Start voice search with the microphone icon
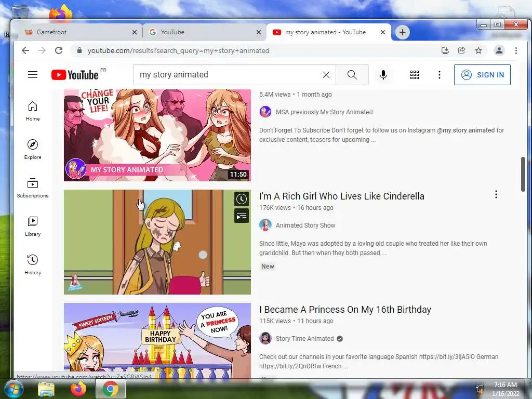This screenshot has height=399, width=532. pos(383,75)
